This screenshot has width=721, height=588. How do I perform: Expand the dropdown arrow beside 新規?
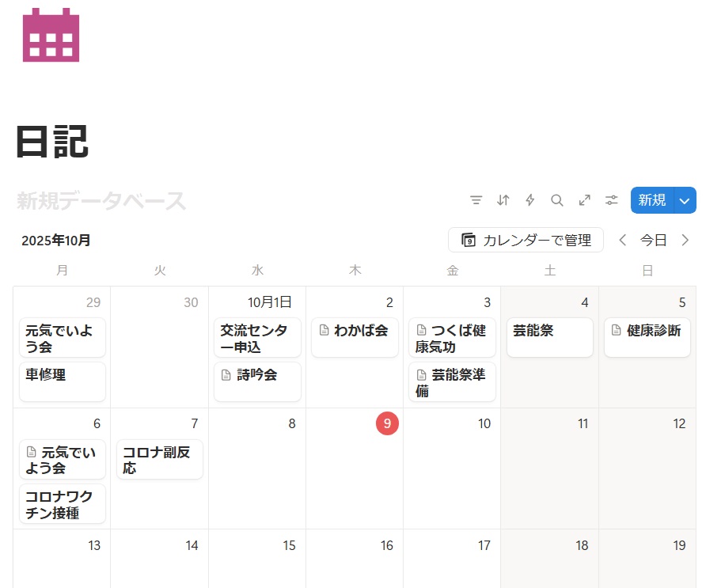[685, 200]
